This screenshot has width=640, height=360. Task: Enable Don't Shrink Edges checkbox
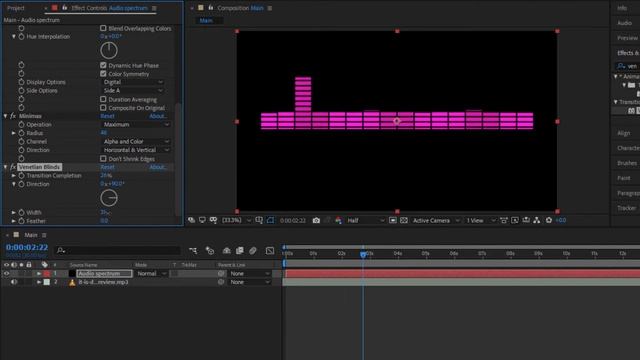pyautogui.click(x=103, y=158)
